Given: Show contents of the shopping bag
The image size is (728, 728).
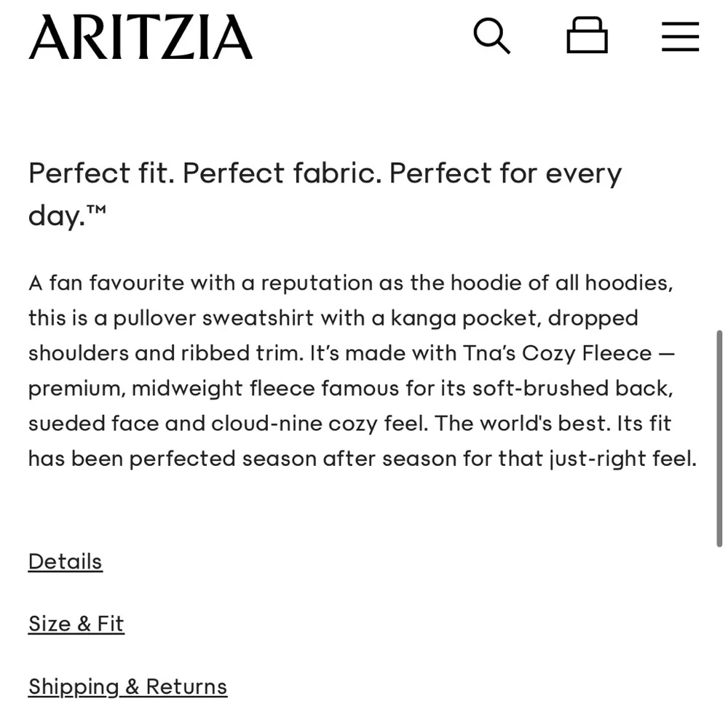Looking at the screenshot, I should [x=587, y=35].
